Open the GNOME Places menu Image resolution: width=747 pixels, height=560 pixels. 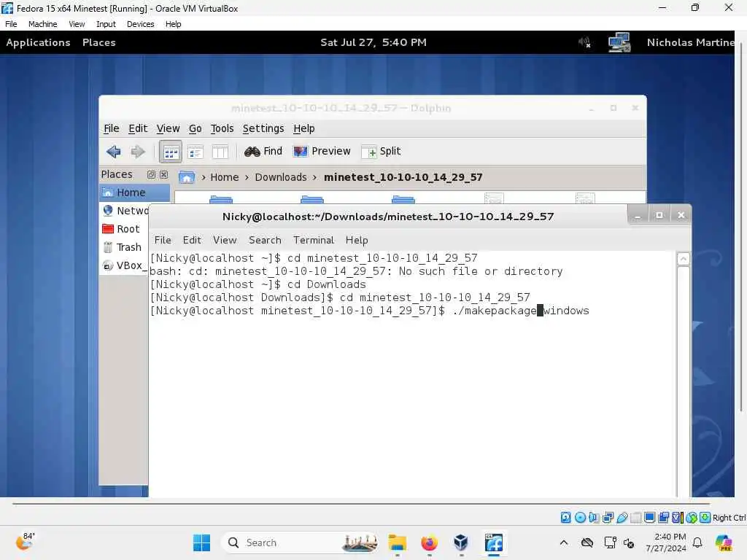98,42
